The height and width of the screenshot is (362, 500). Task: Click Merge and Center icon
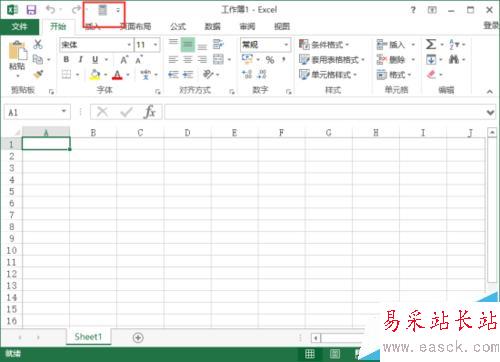[x=218, y=59]
